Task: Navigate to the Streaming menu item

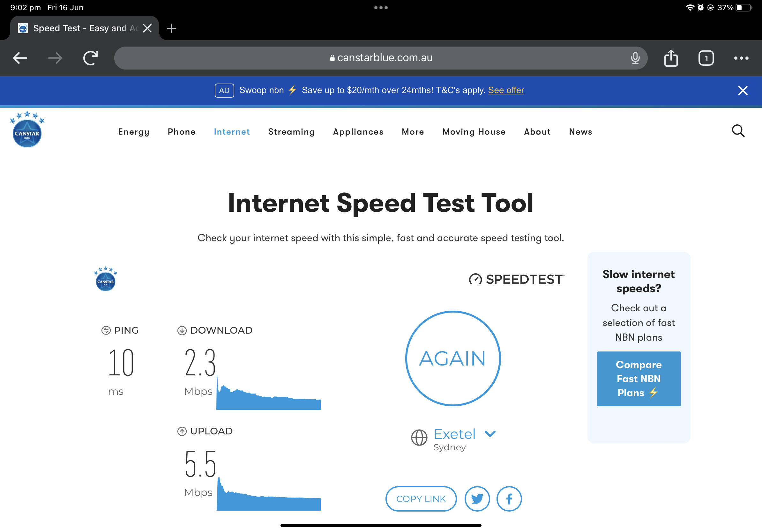Action: tap(291, 132)
